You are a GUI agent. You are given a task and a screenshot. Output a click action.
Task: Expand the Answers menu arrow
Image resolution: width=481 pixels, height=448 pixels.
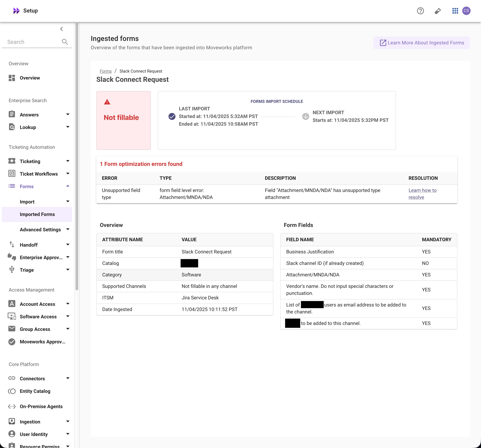(68, 115)
